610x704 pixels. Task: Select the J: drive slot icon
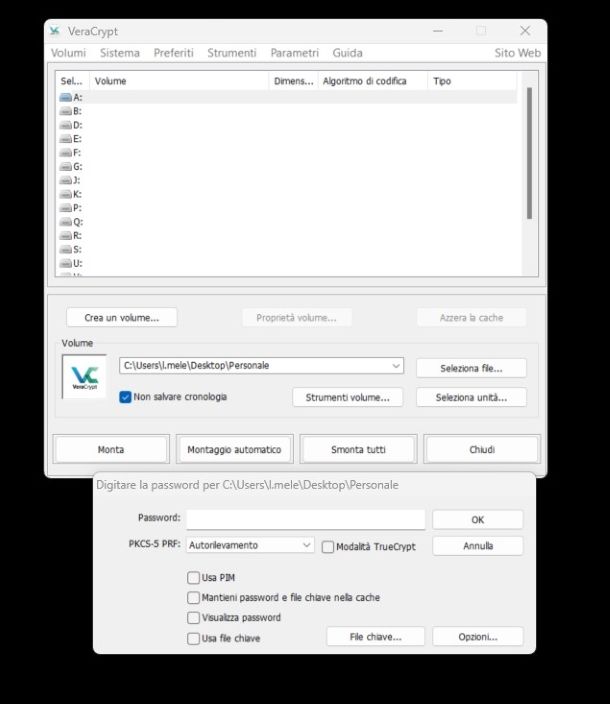(66, 180)
